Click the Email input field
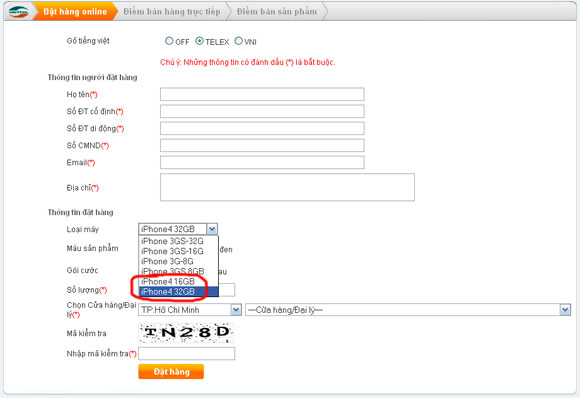This screenshot has height=398, width=580. (x=262, y=162)
